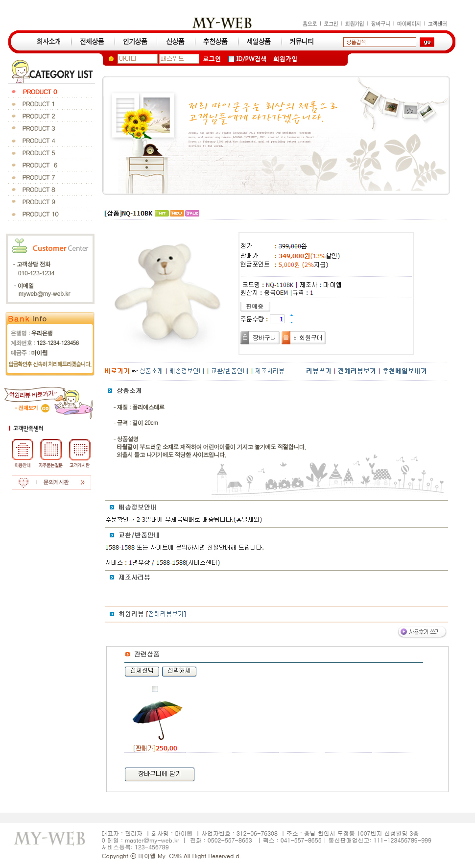This screenshot has height=868, width=475.
Task: Open the 전체리뷰보기 link
Action: (x=356, y=371)
